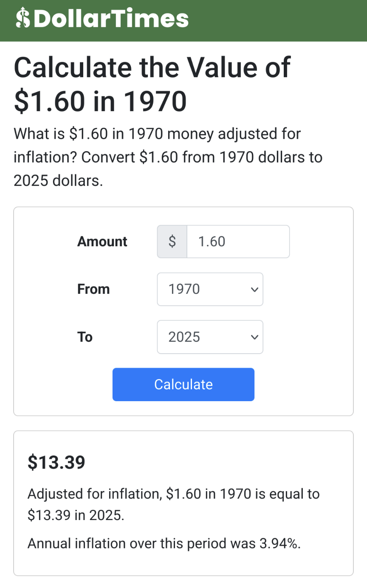367x588 pixels.
Task: Click the To field label
Action: [85, 337]
